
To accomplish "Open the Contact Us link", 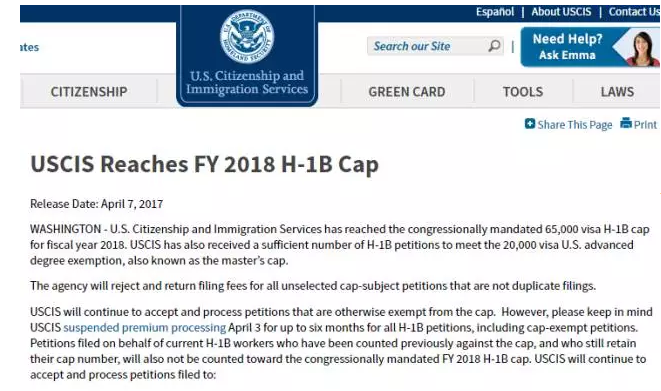I will pyautogui.click(x=634, y=12).
